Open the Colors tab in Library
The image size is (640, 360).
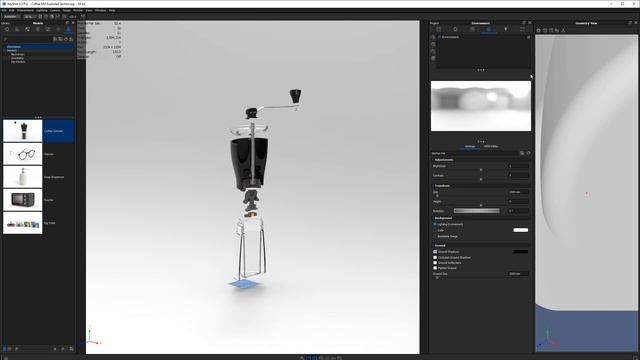pyautogui.click(x=17, y=29)
